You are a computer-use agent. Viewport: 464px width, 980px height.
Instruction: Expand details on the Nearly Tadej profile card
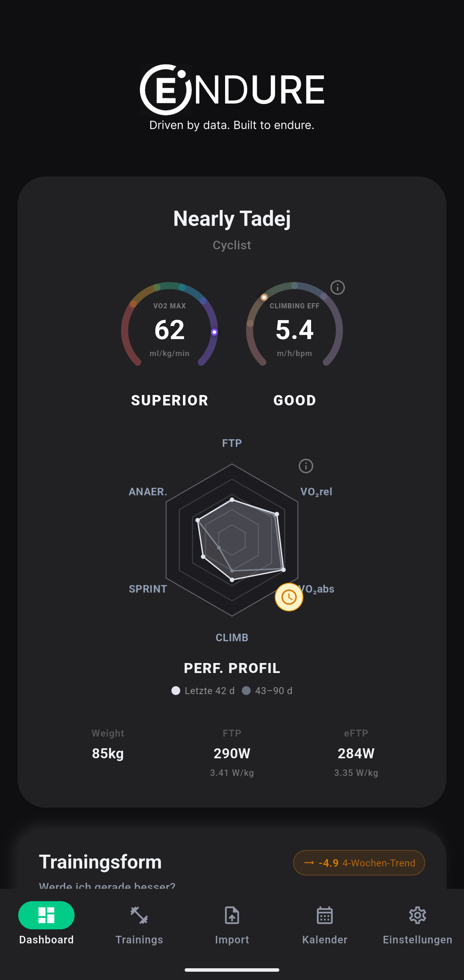[232, 218]
